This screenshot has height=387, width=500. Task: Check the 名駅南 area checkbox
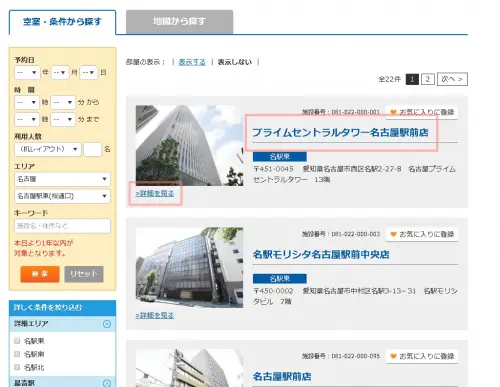coord(17,354)
